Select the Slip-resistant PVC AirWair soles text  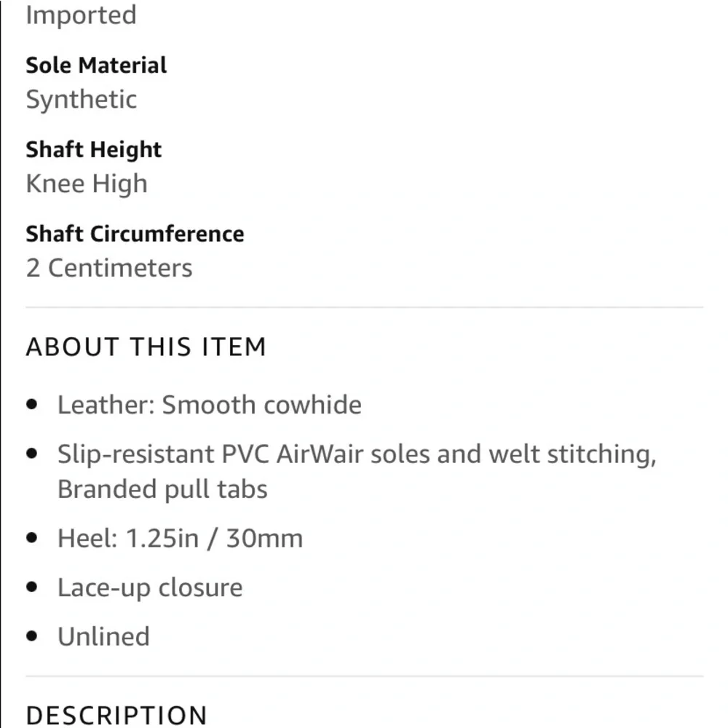(x=244, y=454)
